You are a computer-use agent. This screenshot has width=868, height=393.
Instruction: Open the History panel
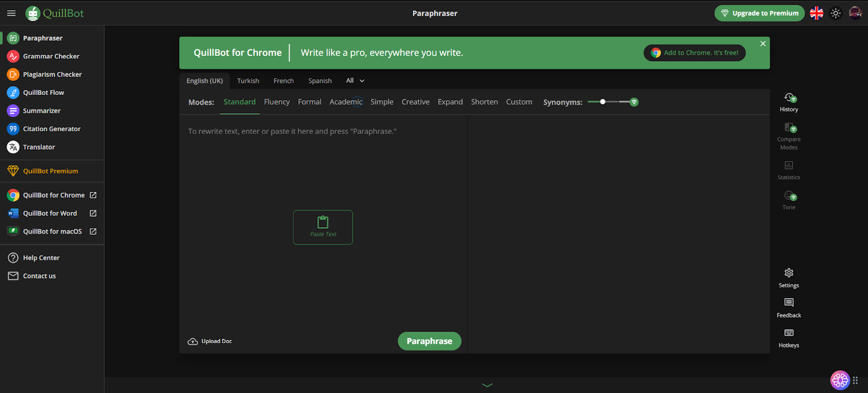click(789, 102)
